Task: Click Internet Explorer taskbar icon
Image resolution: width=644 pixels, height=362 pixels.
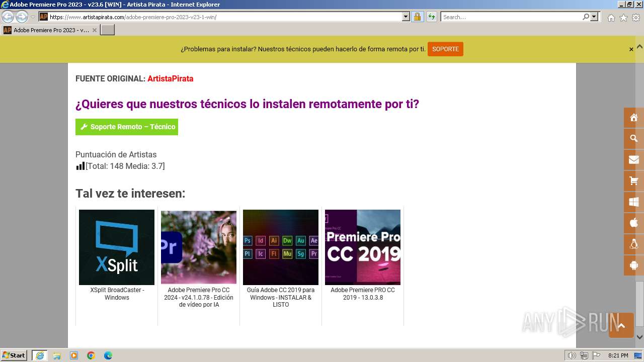Action: tap(39, 355)
